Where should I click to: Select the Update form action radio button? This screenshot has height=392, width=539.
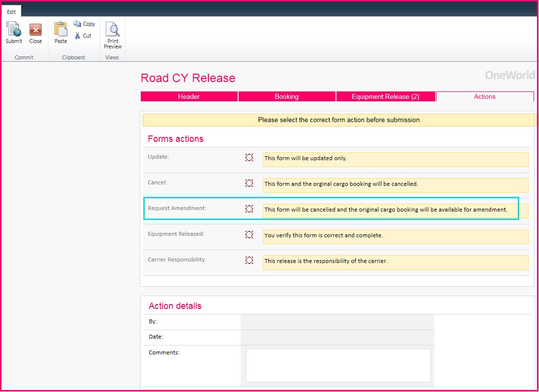pyautogui.click(x=249, y=157)
